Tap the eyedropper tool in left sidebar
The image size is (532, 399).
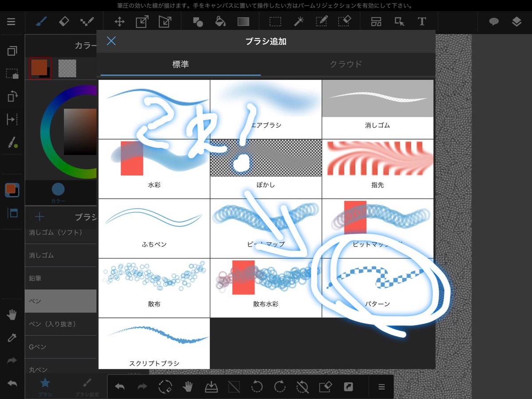point(12,338)
